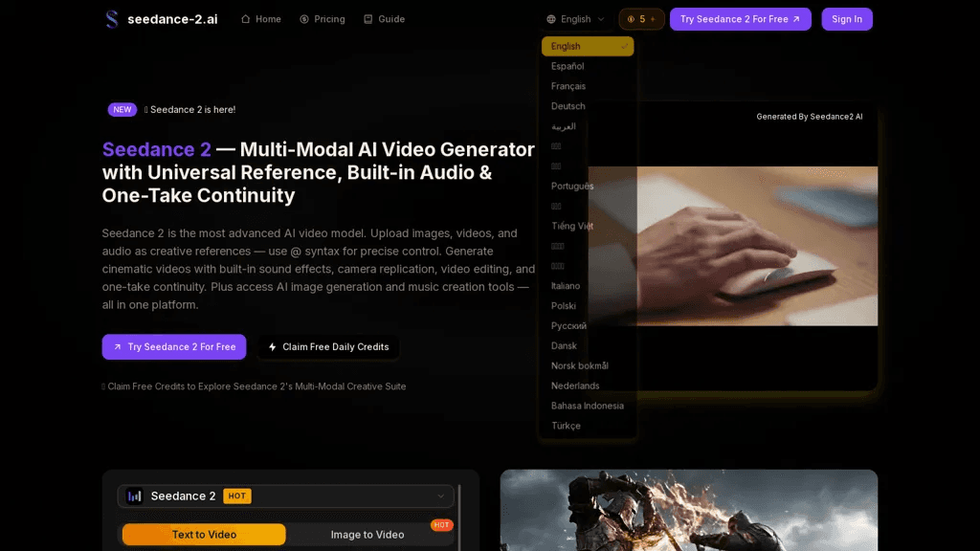The width and height of the screenshot is (980, 551).
Task: Click the 'Seedance 2 is here!' announcement
Action: coord(192,109)
